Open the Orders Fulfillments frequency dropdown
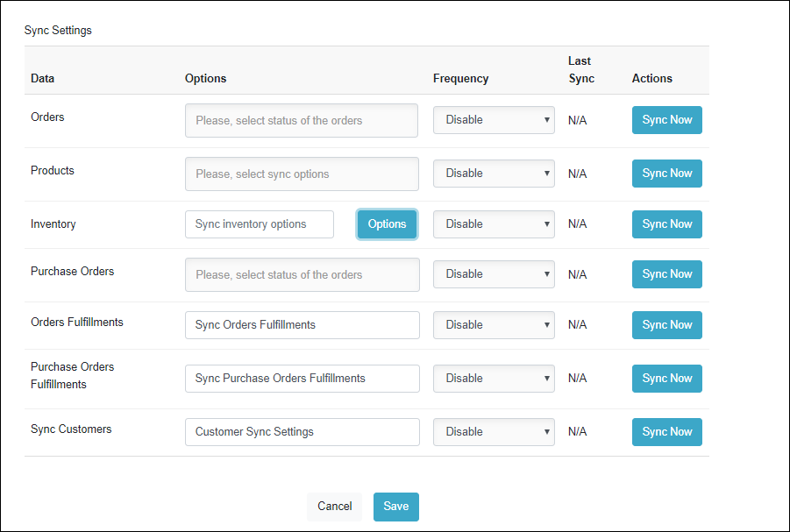 [x=493, y=324]
